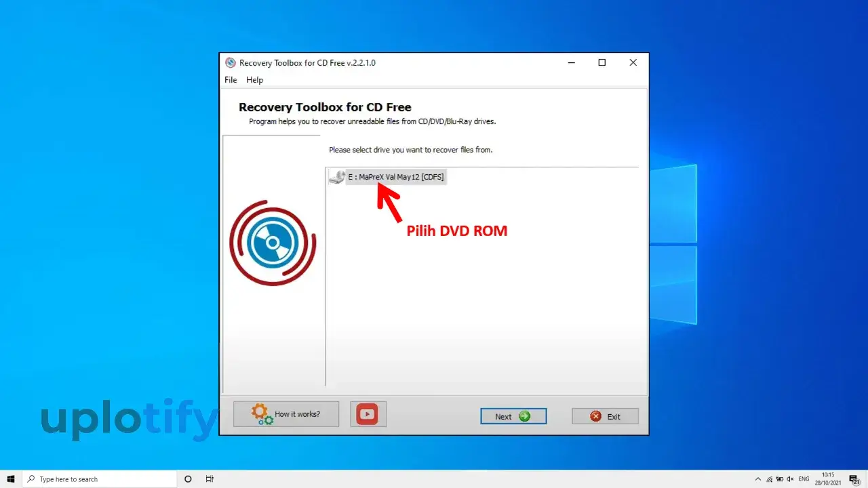Open the notification center icon
This screenshot has height=488, width=868.
(x=854, y=479)
